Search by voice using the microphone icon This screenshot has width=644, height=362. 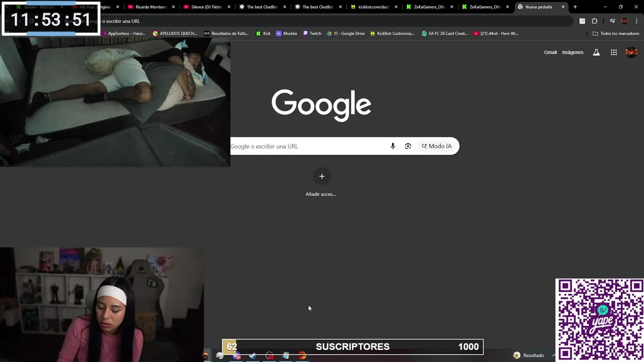(x=393, y=146)
